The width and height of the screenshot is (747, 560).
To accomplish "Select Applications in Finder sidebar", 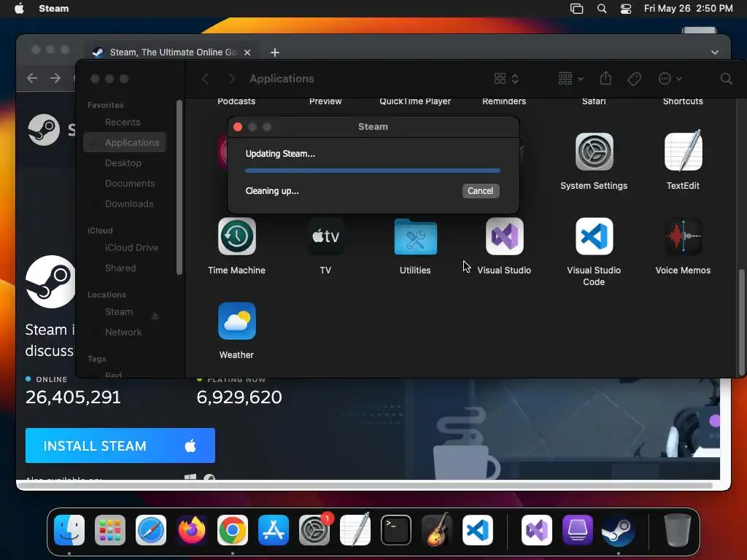I will 125,142.
